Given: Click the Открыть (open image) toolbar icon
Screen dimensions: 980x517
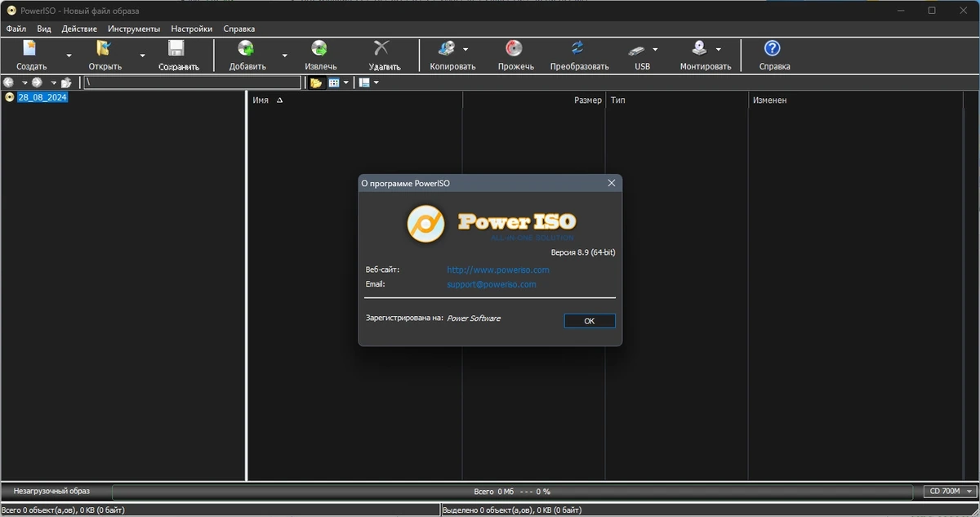Looking at the screenshot, I should pyautogui.click(x=105, y=49).
